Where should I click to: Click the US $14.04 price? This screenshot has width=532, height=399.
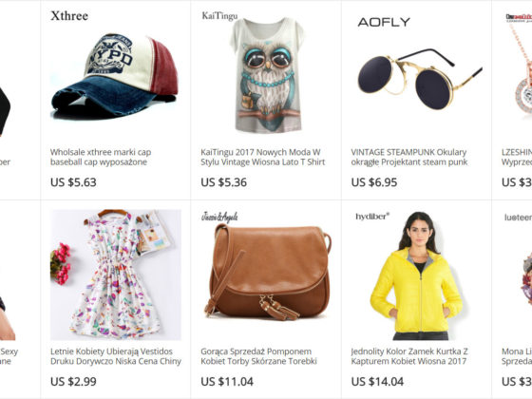[377, 382]
